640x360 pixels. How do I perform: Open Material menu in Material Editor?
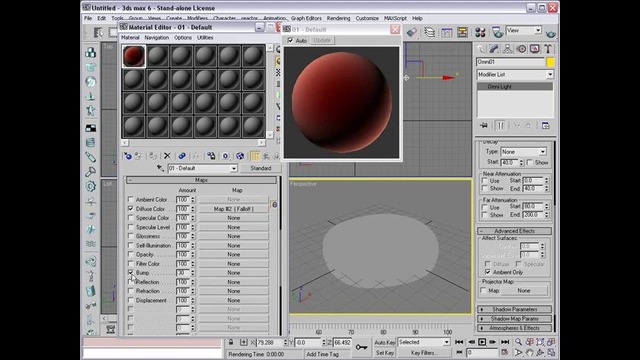point(130,38)
